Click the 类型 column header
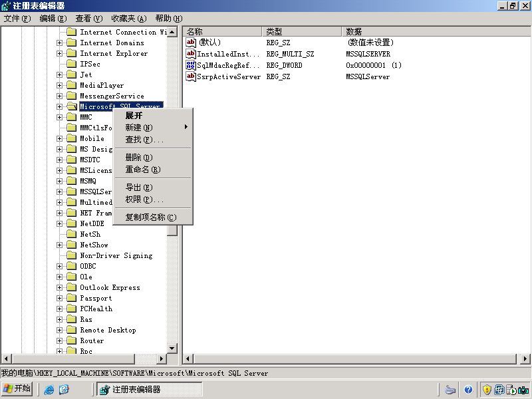This screenshot has height=399, width=532. [302, 31]
